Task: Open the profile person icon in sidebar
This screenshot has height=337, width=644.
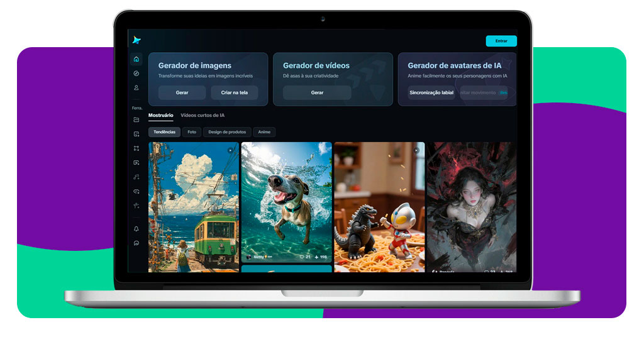Action: point(136,87)
